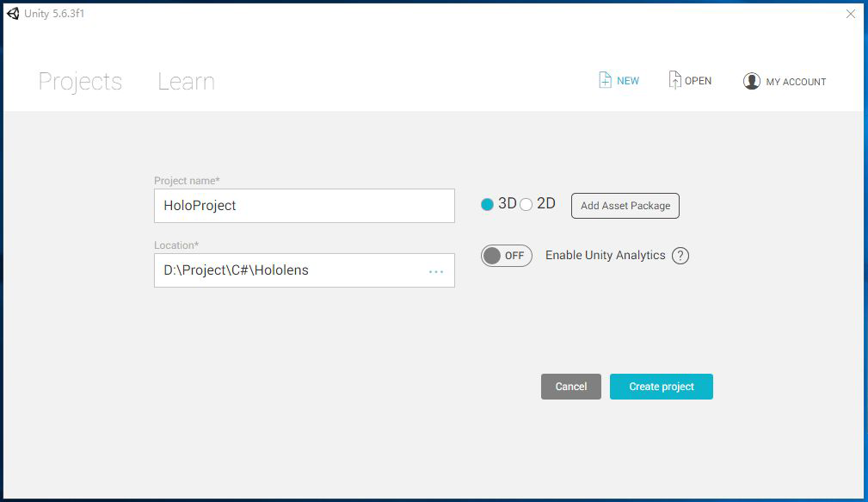Image resolution: width=868 pixels, height=502 pixels.
Task: Browse location with the three-dots icon
Action: coord(435,271)
